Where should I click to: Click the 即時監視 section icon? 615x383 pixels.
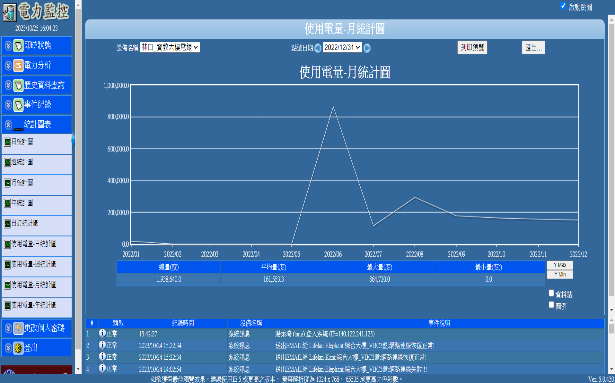[x=18, y=46]
